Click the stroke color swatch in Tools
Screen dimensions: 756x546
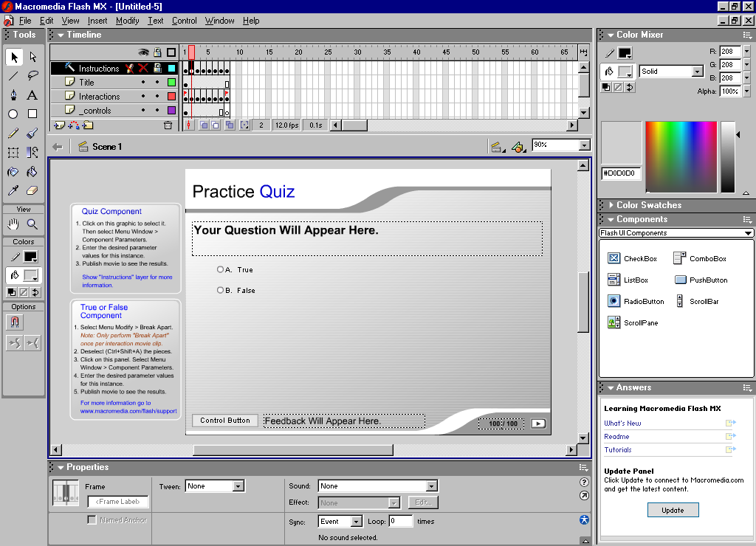click(31, 257)
